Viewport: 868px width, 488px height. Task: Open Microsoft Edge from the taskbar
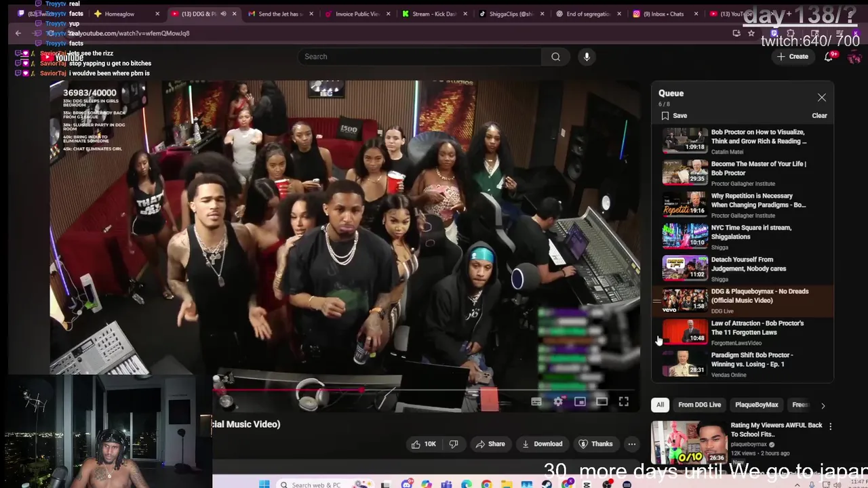tap(466, 484)
